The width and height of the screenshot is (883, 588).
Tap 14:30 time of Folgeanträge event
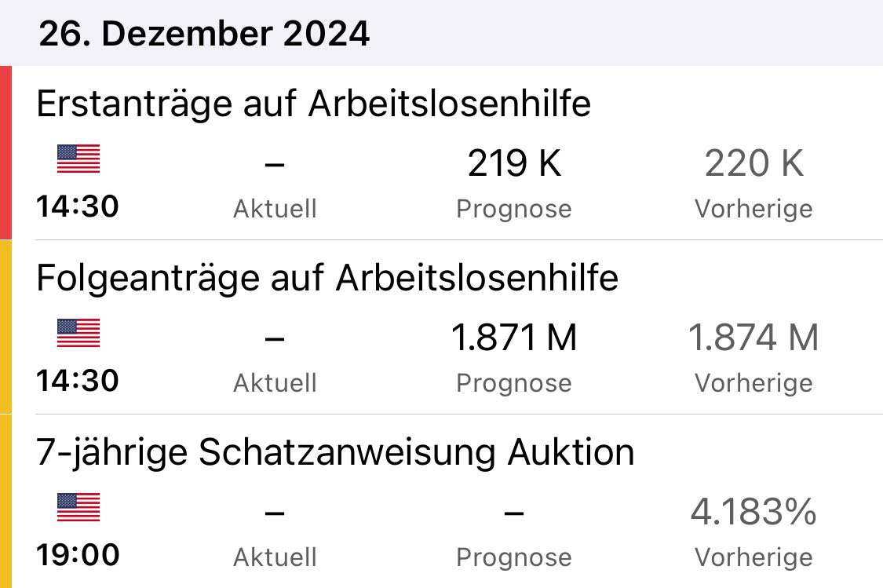[78, 381]
